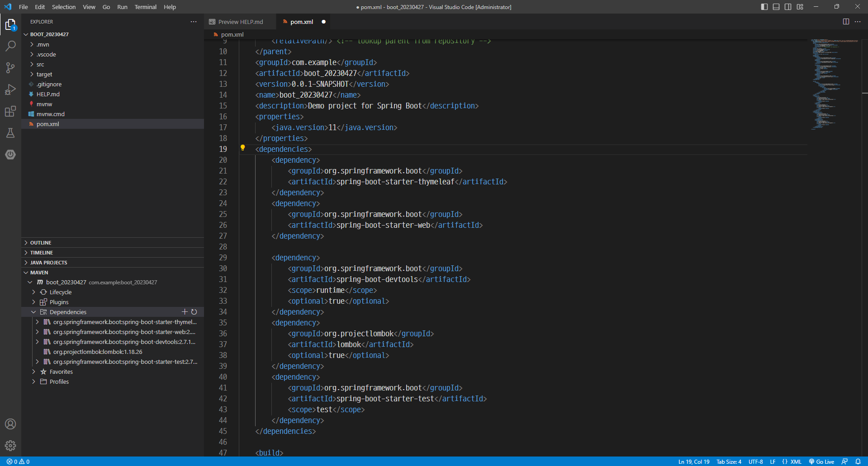Open the .gitignore file
This screenshot has width=868, height=466.
[x=112, y=84]
